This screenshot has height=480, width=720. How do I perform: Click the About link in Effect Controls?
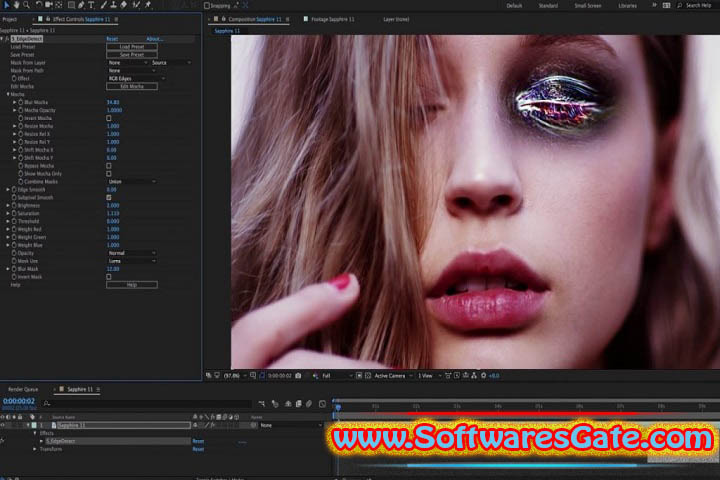pyautogui.click(x=154, y=39)
